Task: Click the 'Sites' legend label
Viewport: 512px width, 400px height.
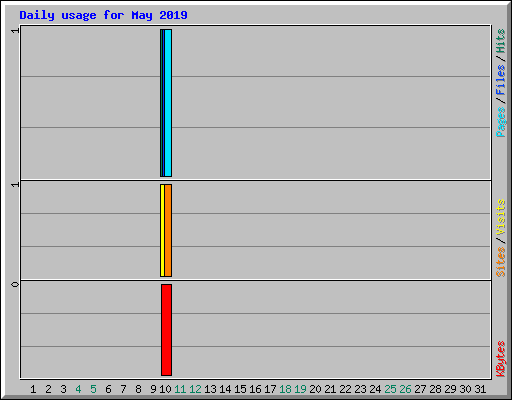Action: [x=500, y=262]
